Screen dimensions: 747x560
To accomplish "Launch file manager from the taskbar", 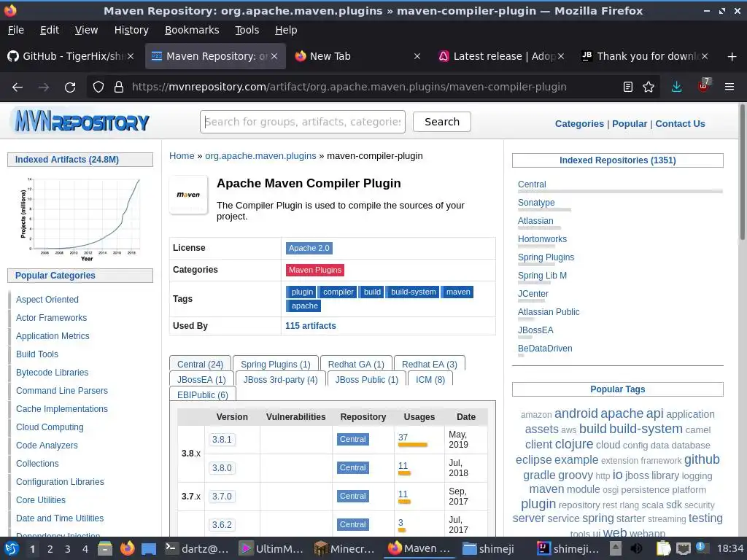I will (105, 549).
